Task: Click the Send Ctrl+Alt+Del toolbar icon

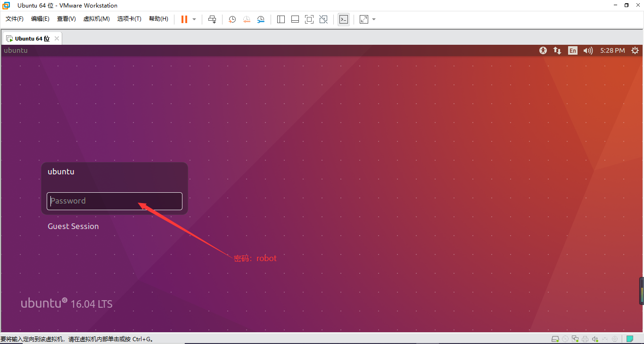Action: pos(212,19)
